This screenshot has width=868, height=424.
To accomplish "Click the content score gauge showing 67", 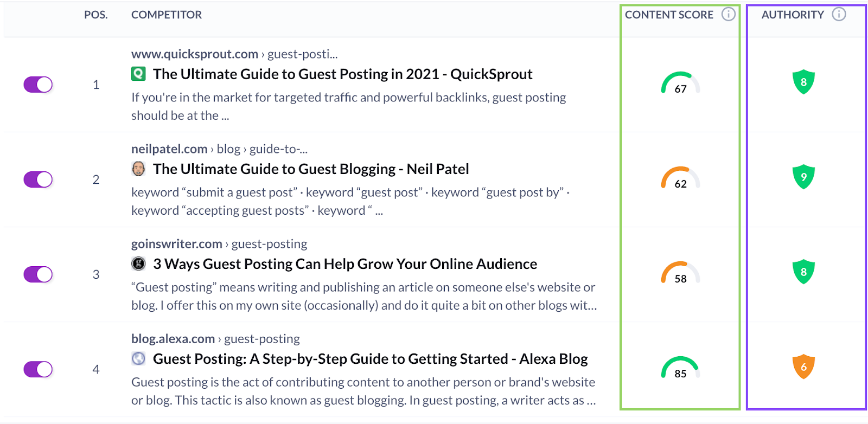I will pos(680,83).
